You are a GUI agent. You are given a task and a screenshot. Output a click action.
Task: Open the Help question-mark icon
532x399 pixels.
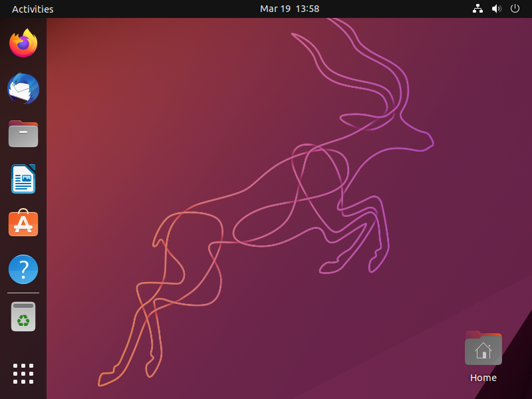(23, 269)
